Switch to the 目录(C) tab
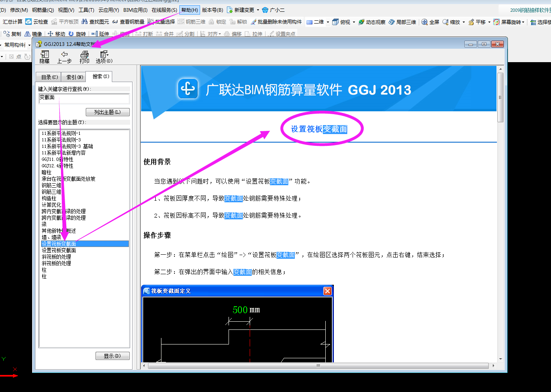551x392 pixels. [50, 77]
